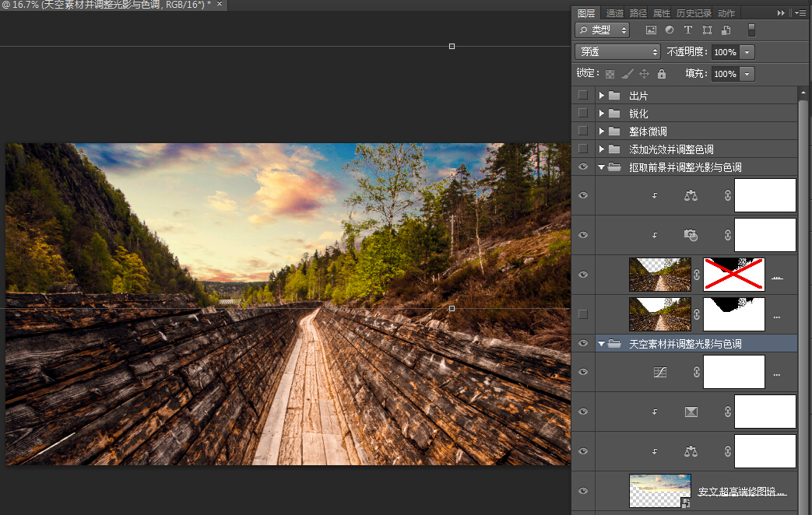Show the 锐化 group visibility box
This screenshot has height=515, width=812.
583,113
